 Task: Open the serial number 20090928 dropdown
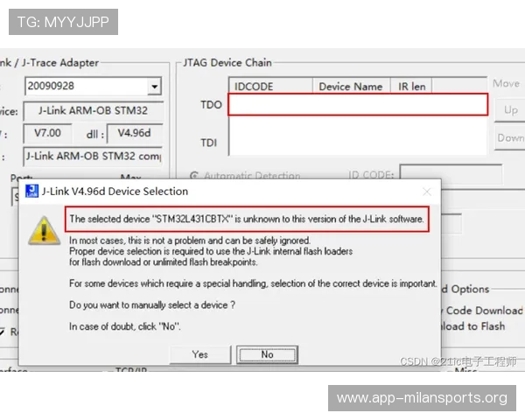pyautogui.click(x=154, y=87)
